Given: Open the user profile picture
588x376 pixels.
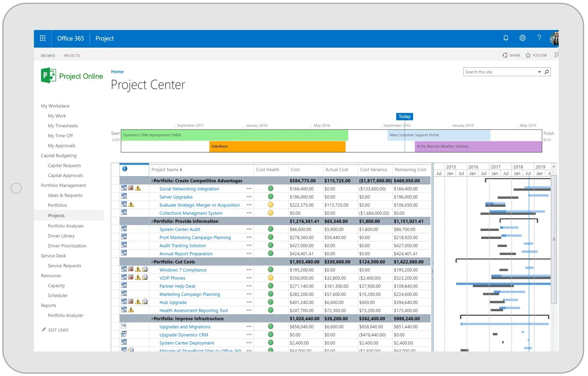Looking at the screenshot, I should pyautogui.click(x=554, y=39).
